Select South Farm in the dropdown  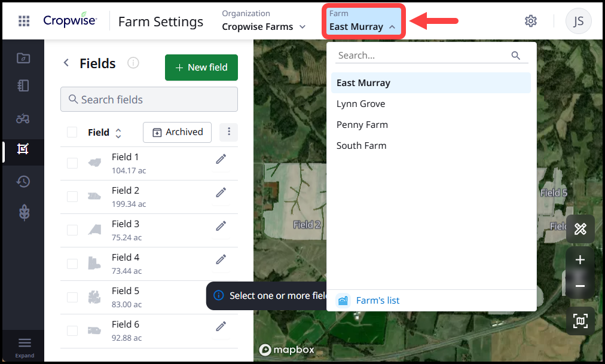[361, 146]
